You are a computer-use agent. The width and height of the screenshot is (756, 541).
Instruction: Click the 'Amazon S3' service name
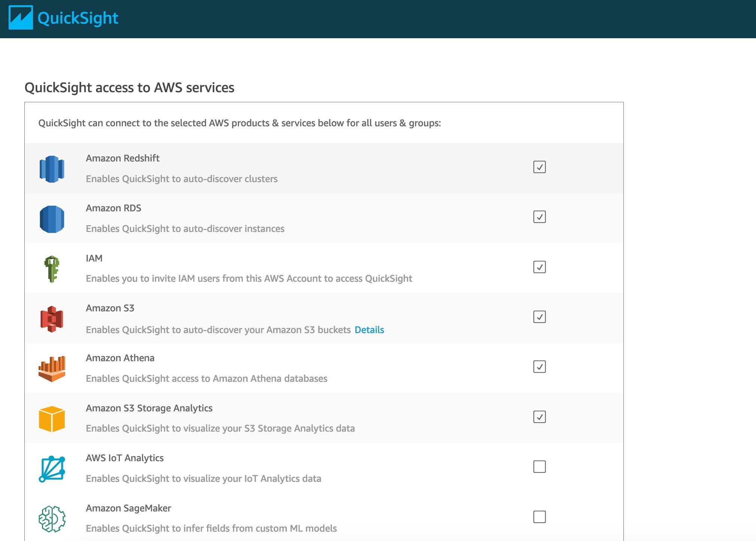[x=110, y=308]
